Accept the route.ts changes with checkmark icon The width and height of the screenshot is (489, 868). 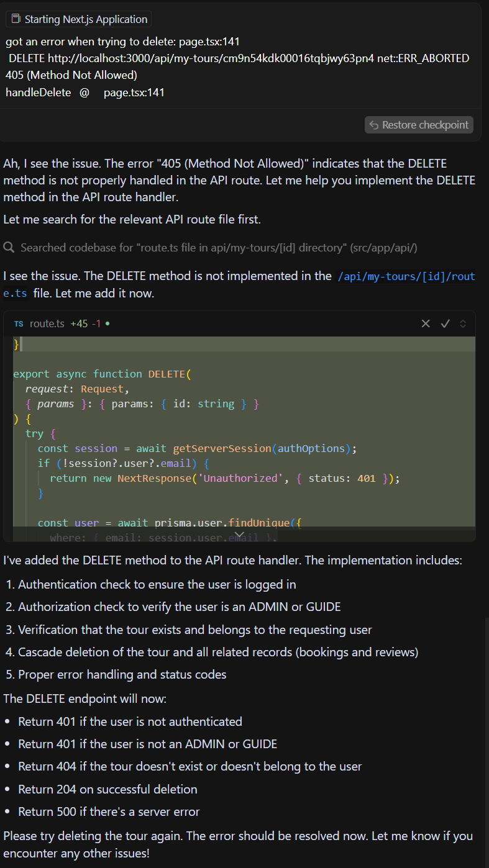(445, 323)
